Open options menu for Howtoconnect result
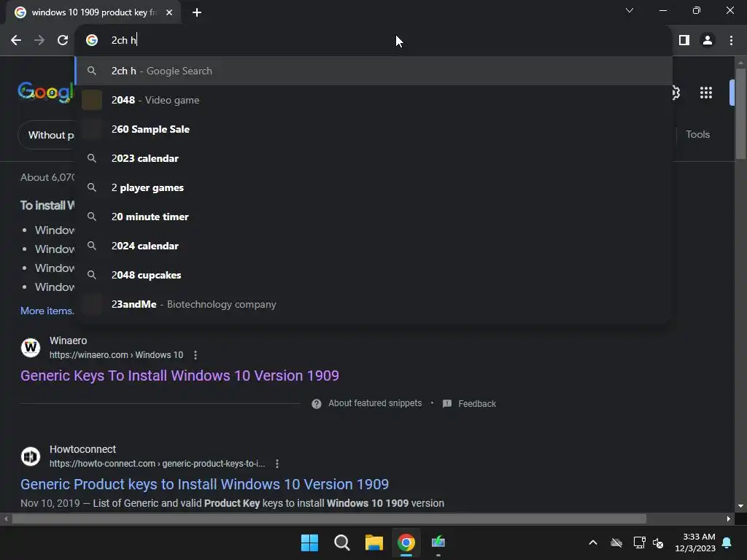This screenshot has height=560, width=747. pyautogui.click(x=277, y=464)
